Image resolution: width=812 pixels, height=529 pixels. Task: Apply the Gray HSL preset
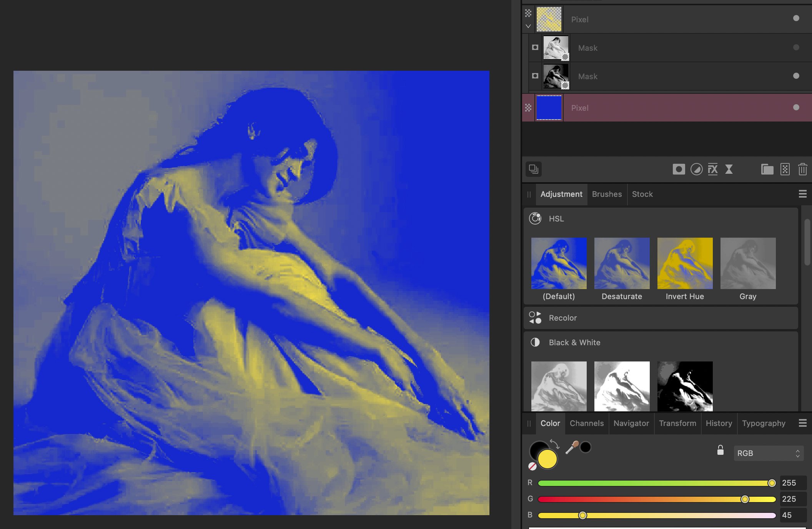(748, 263)
